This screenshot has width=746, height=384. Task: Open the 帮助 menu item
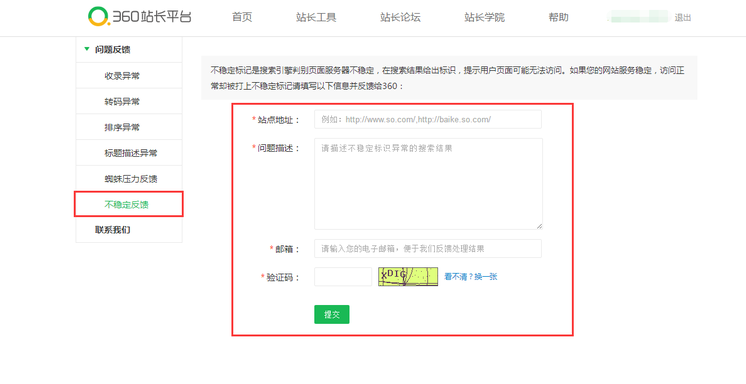click(558, 18)
